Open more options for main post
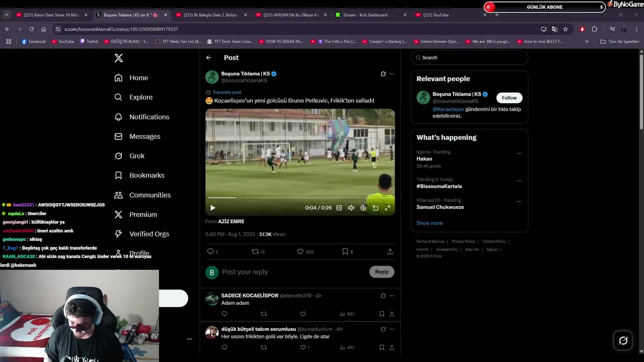 coord(392,74)
